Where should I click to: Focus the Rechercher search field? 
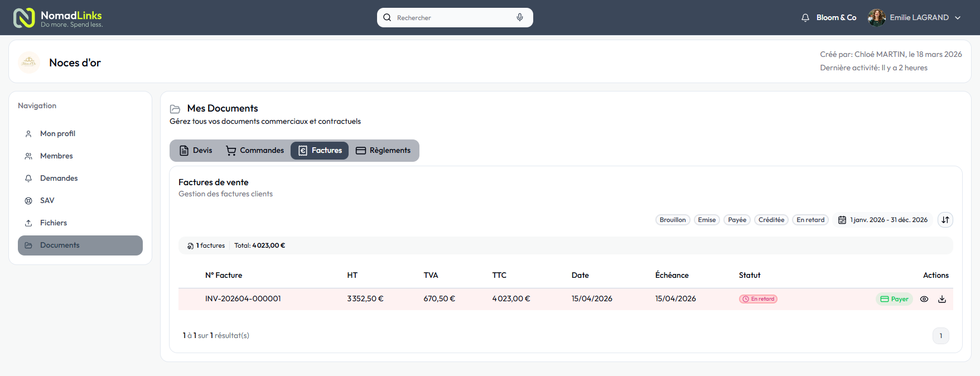pos(455,17)
